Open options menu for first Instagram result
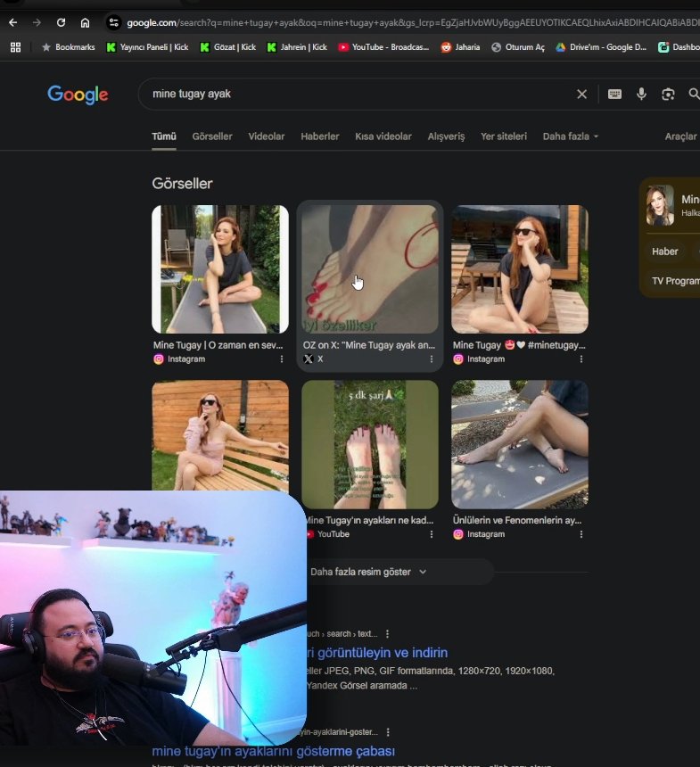This screenshot has height=767, width=700. [282, 359]
